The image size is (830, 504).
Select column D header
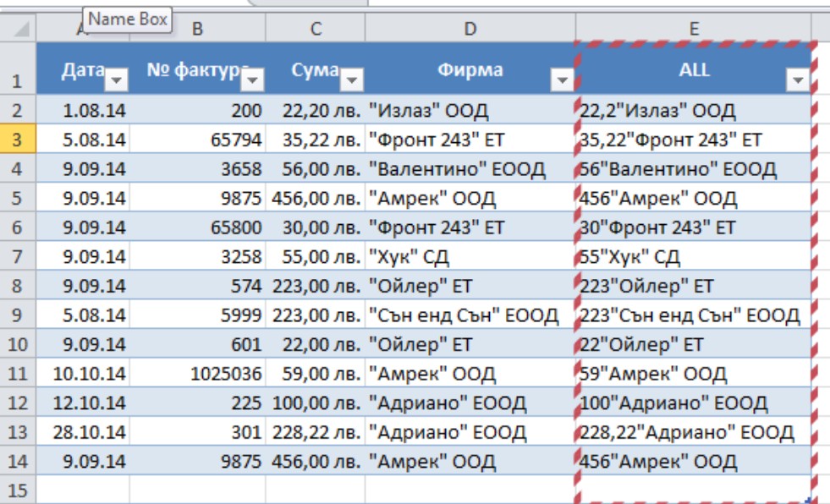[x=470, y=29]
